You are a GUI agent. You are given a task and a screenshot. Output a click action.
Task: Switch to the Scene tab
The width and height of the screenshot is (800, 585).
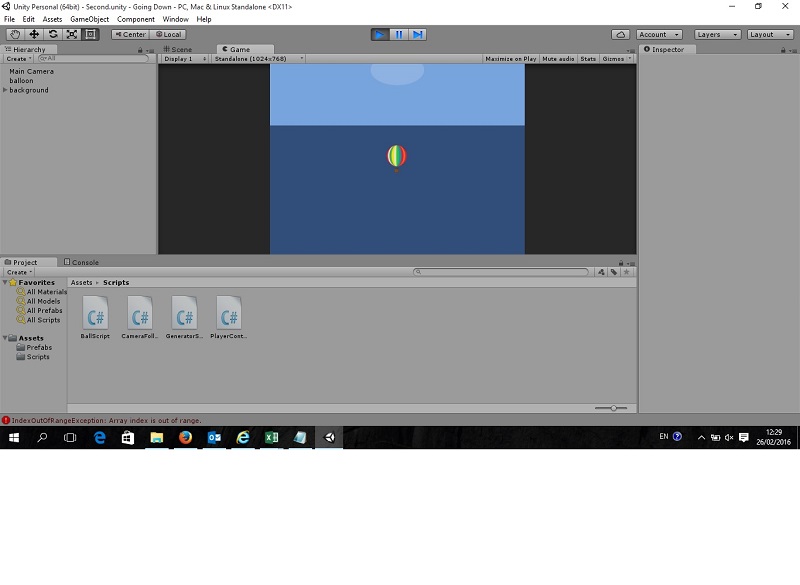tap(177, 48)
